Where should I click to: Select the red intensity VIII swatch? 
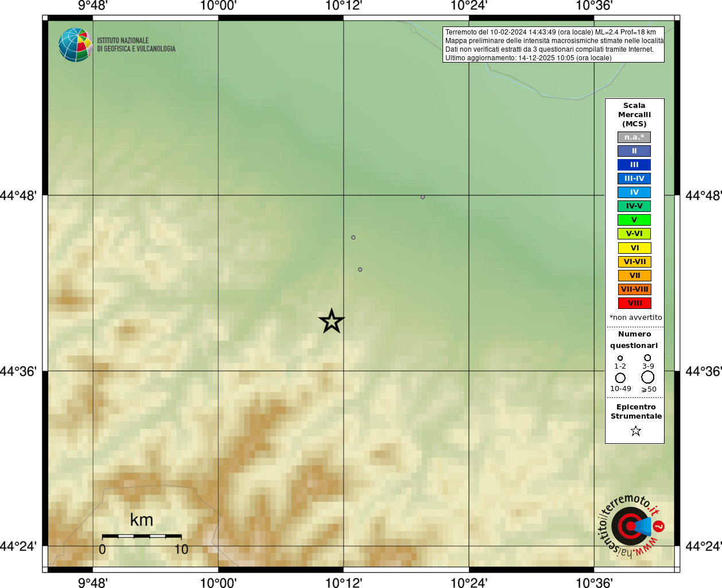point(634,303)
